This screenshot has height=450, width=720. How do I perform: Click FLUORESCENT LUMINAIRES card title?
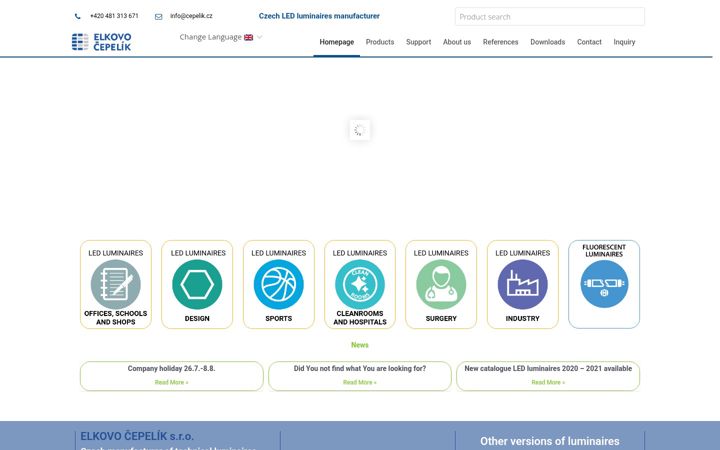tap(604, 251)
